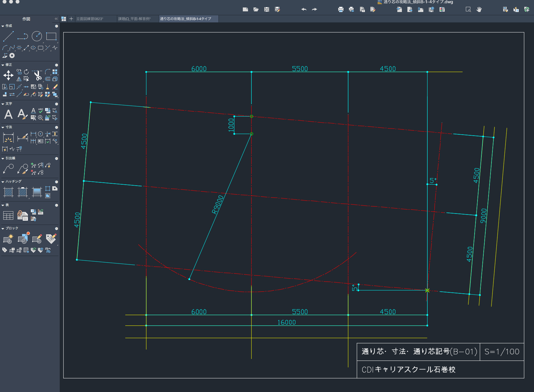Switch to 課題C_平面-解答例 tab
534x392 pixels.
(x=138, y=19)
